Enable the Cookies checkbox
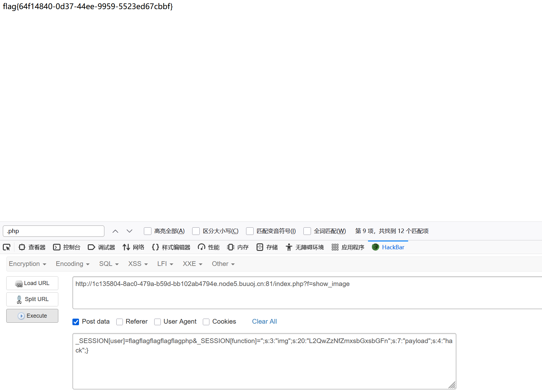 (x=206, y=322)
